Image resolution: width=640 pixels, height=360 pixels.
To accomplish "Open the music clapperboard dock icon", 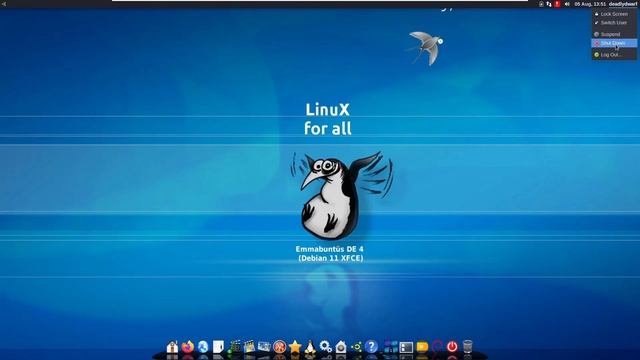I will pyautogui.click(x=234, y=347).
